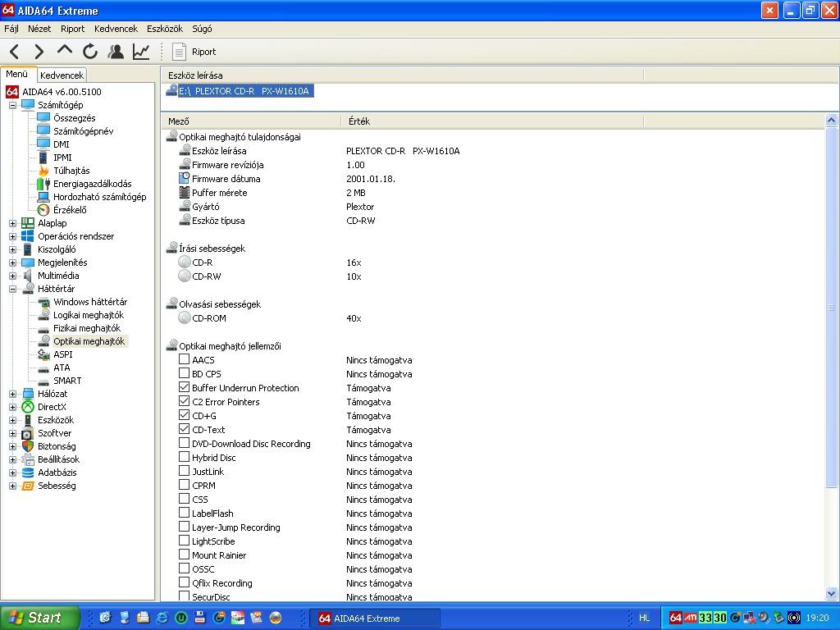Select the DMI item icon
Image resolution: width=840 pixels, height=630 pixels.
coord(43,144)
